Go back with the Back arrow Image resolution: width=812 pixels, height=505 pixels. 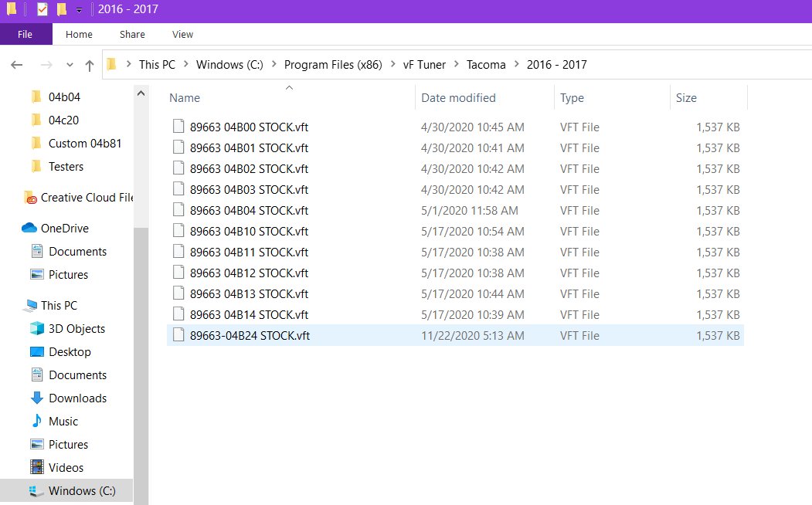click(16, 65)
